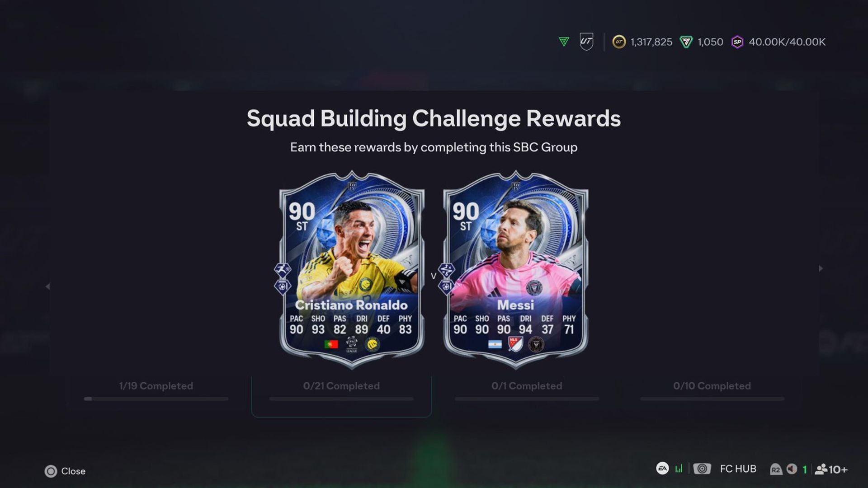Click the green triangle icon in the header
The width and height of the screenshot is (868, 488).
click(564, 42)
